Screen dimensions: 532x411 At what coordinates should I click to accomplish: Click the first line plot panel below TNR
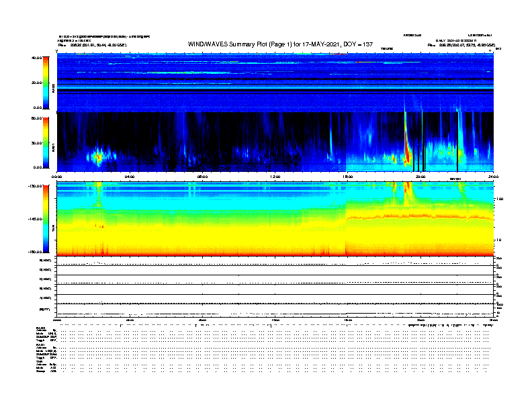click(275, 261)
